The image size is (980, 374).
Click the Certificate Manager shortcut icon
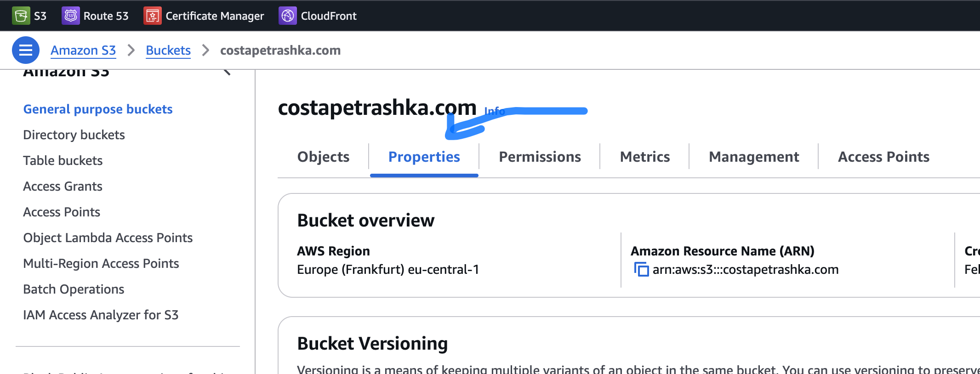click(x=152, y=16)
